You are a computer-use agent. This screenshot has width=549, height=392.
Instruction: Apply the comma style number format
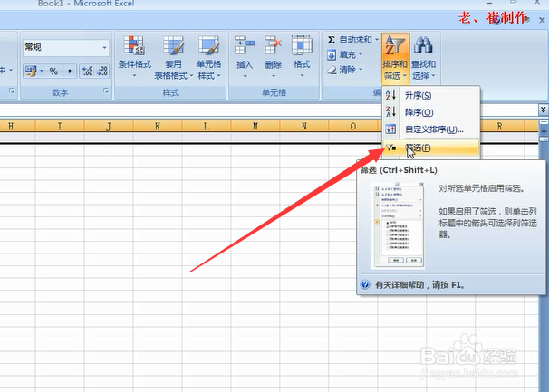tap(70, 72)
